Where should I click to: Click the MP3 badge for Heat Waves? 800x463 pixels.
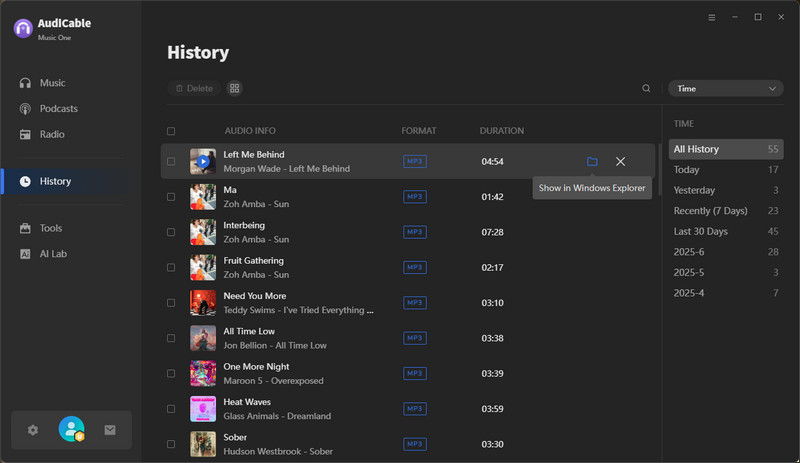(415, 408)
